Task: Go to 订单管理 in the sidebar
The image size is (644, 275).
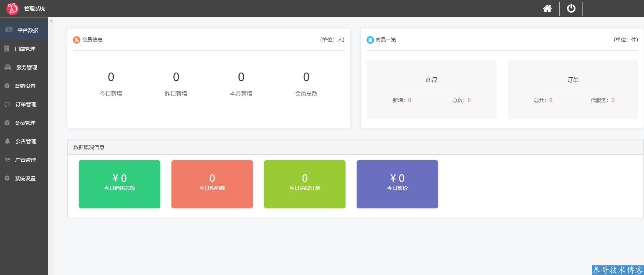Action: (x=26, y=104)
